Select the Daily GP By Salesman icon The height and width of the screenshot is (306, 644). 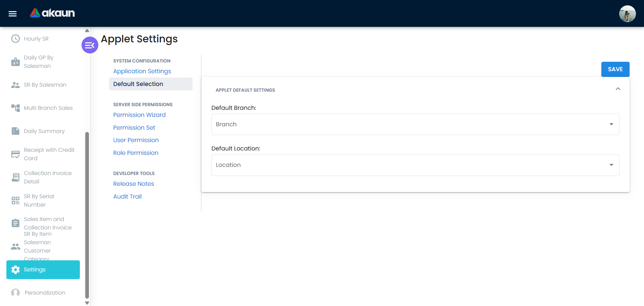[15, 61]
